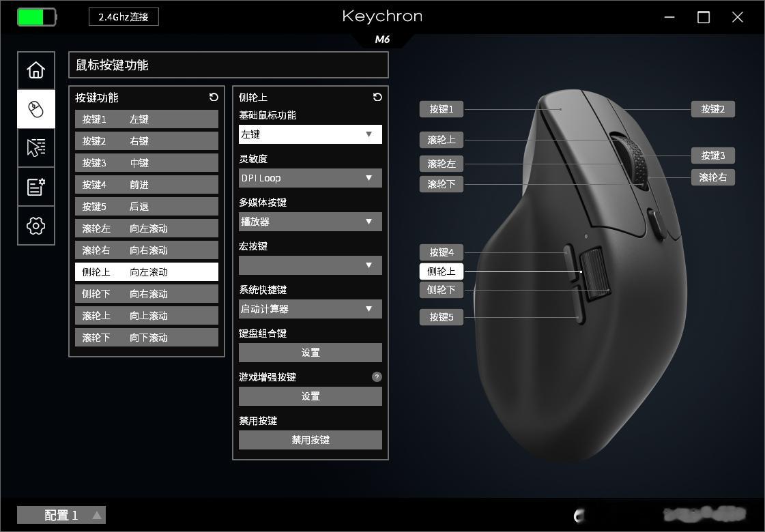Open the gear settings sidebar icon

click(x=36, y=225)
